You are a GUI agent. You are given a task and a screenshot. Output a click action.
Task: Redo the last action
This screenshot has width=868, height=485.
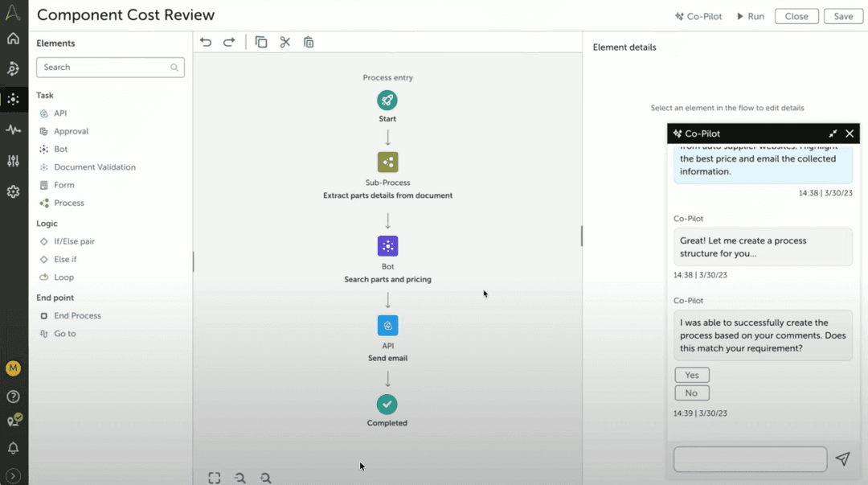pos(229,42)
